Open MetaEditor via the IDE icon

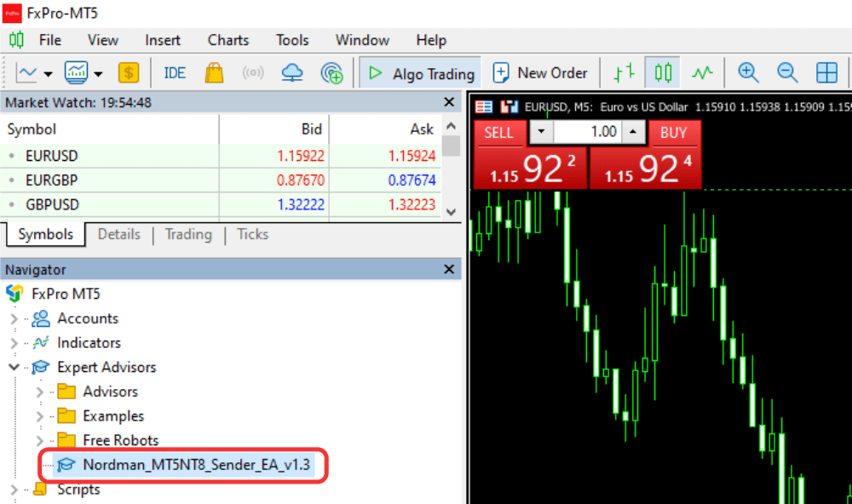[175, 72]
